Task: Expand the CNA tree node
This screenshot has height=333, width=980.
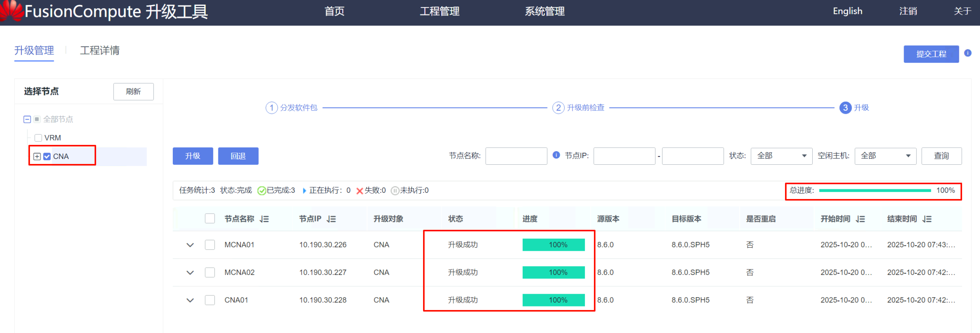Action: (x=37, y=157)
